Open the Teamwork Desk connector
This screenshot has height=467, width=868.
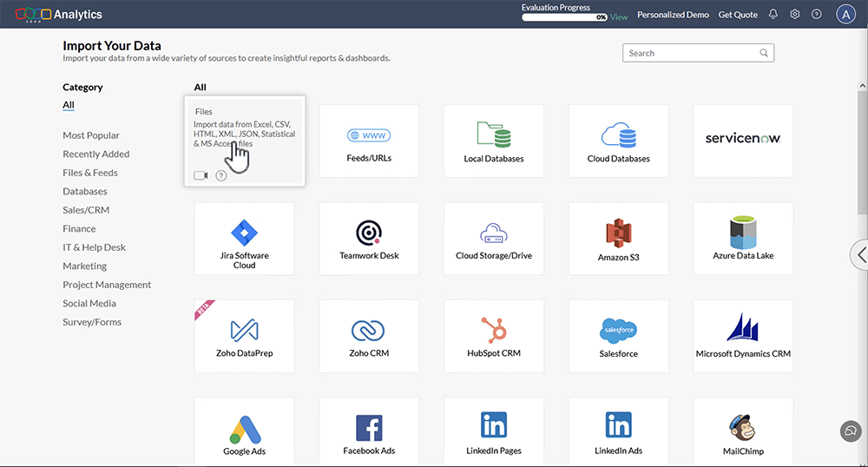[369, 239]
